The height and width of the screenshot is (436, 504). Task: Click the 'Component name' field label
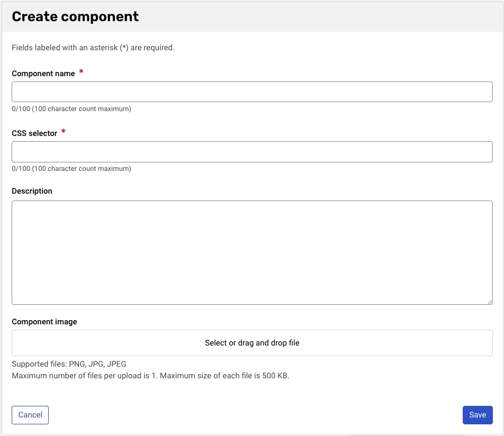[x=43, y=74]
